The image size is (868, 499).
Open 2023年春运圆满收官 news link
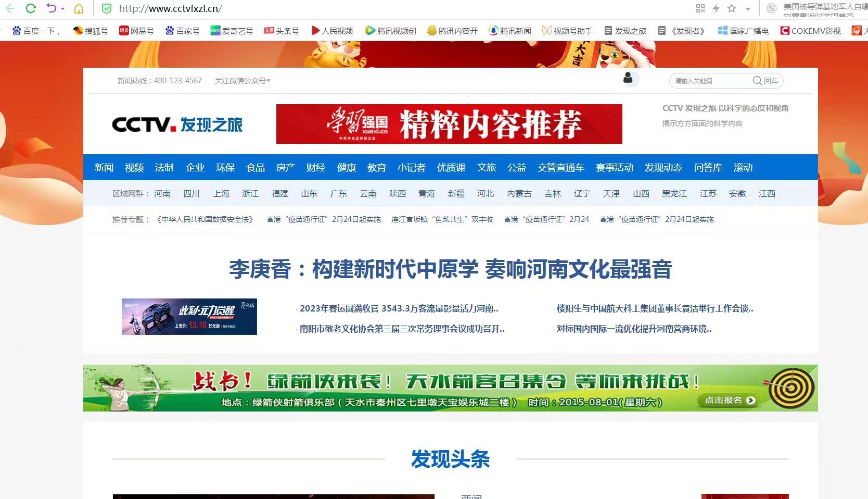398,308
